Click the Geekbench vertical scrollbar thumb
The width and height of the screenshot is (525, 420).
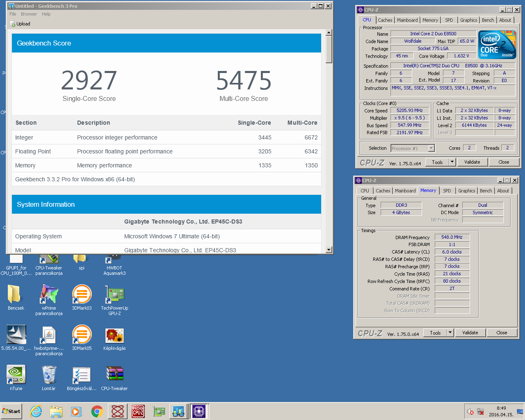tap(329, 50)
